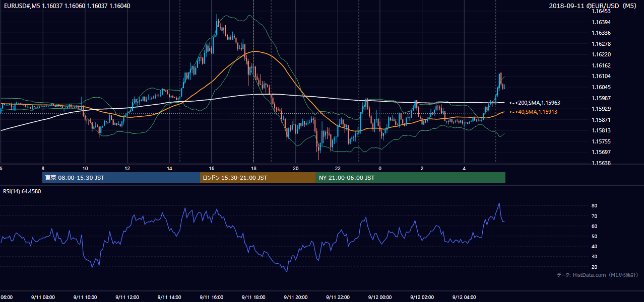Click the 9/11 14:00 time label
This screenshot has height=302, width=644.
(x=169, y=297)
